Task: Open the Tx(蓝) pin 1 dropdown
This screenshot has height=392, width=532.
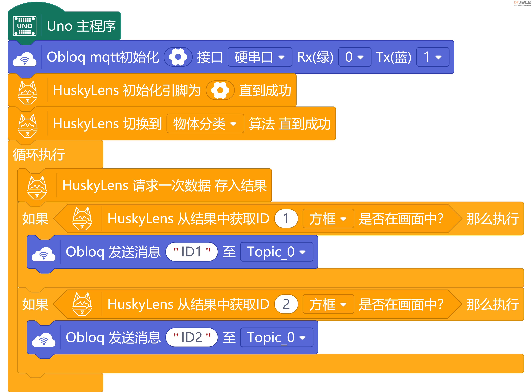Action: [433, 57]
